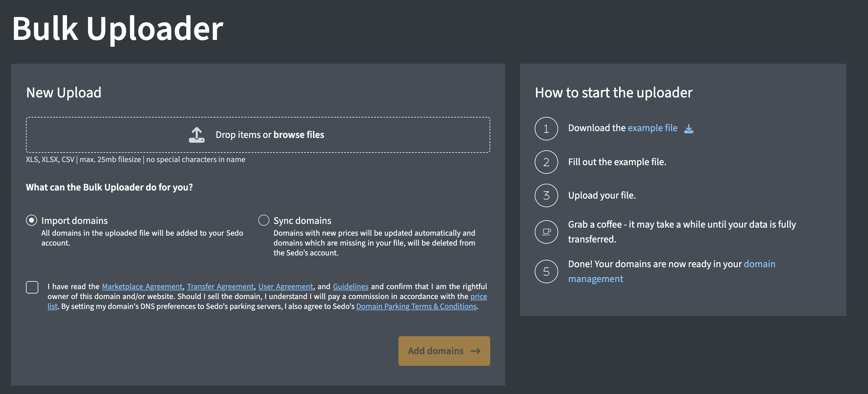868x394 pixels.
Task: Tick the agreements confirmation checkbox
Action: [32, 287]
